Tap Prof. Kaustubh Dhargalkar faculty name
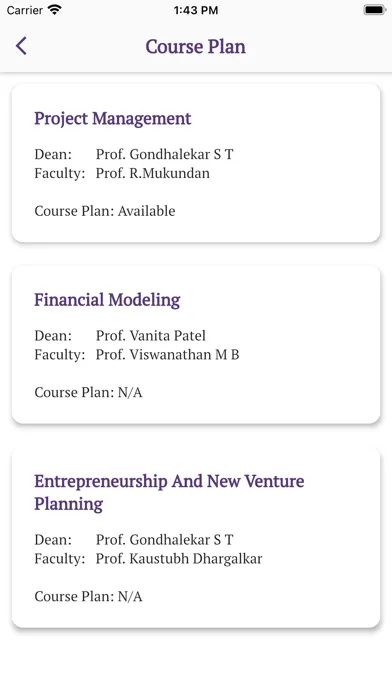The image size is (392, 696). coord(179,558)
